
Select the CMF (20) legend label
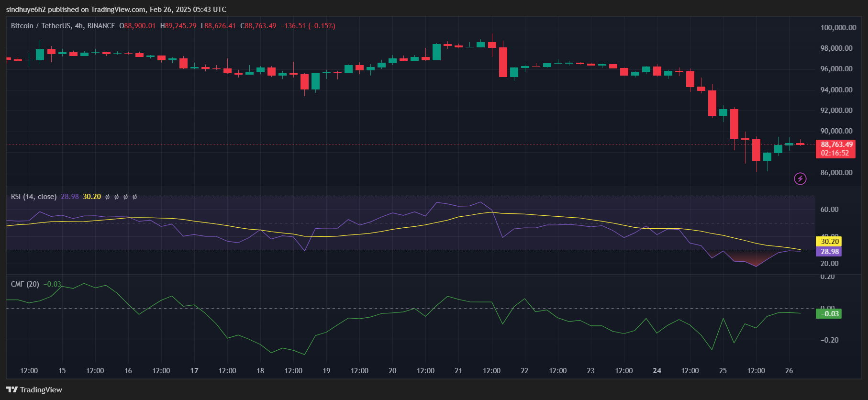coord(25,284)
